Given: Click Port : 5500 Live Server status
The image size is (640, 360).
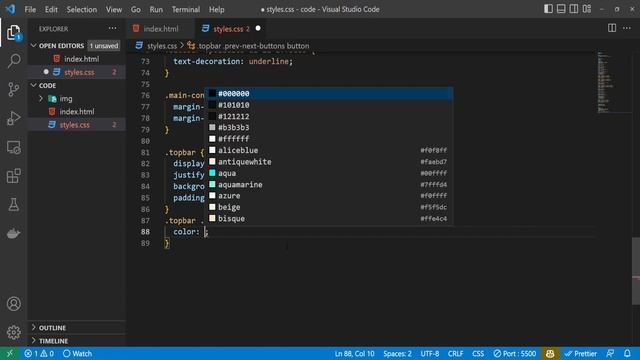Looking at the screenshot, I should pos(514,353).
